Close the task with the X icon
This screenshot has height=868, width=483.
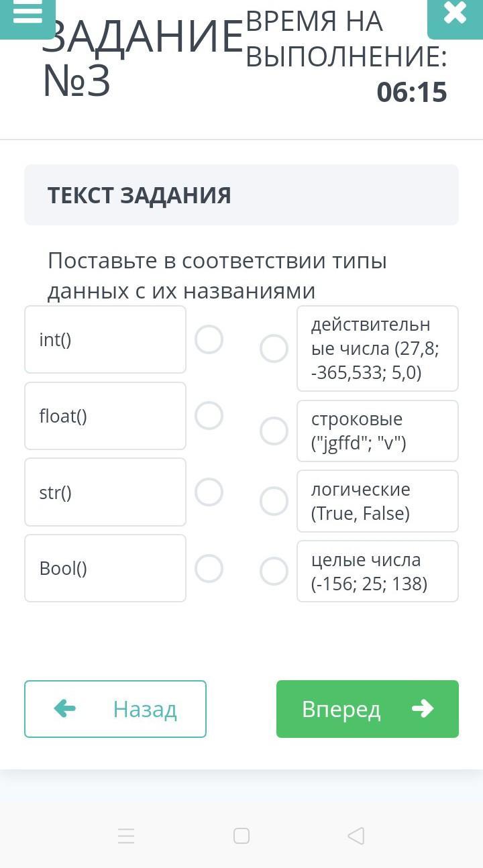pyautogui.click(x=454, y=15)
